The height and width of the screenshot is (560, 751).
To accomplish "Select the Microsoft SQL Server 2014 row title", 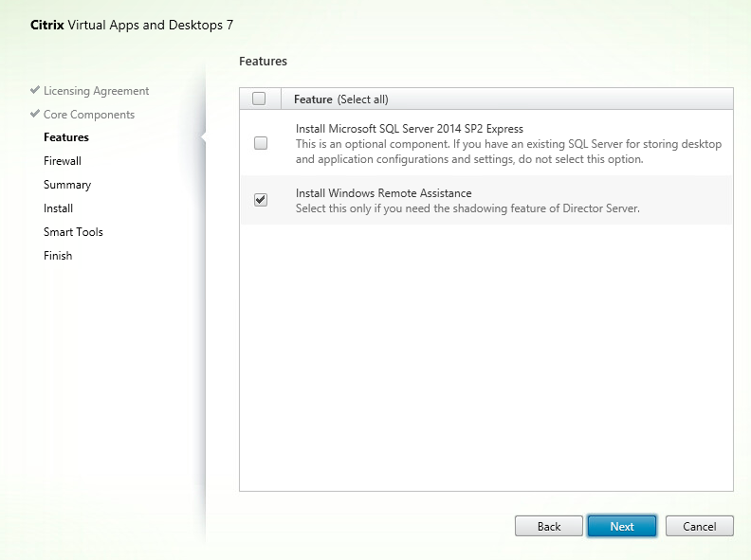I will pyautogui.click(x=410, y=129).
